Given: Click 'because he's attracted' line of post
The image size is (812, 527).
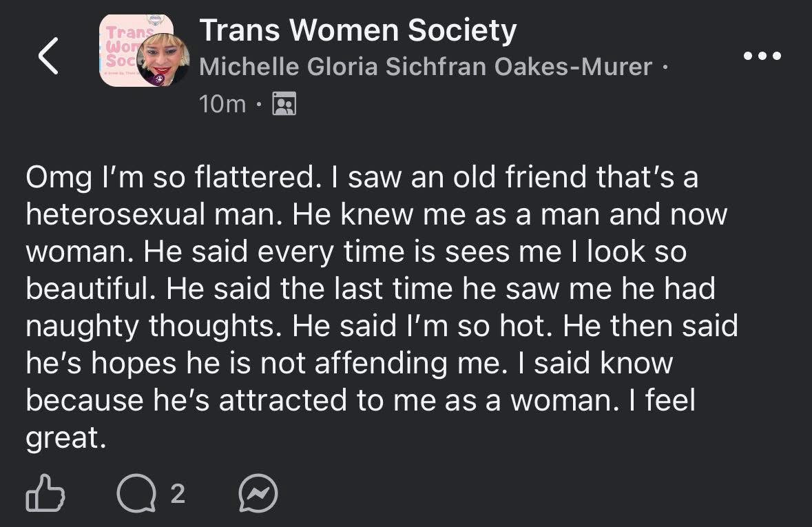Looking at the screenshot, I should point(360,401).
